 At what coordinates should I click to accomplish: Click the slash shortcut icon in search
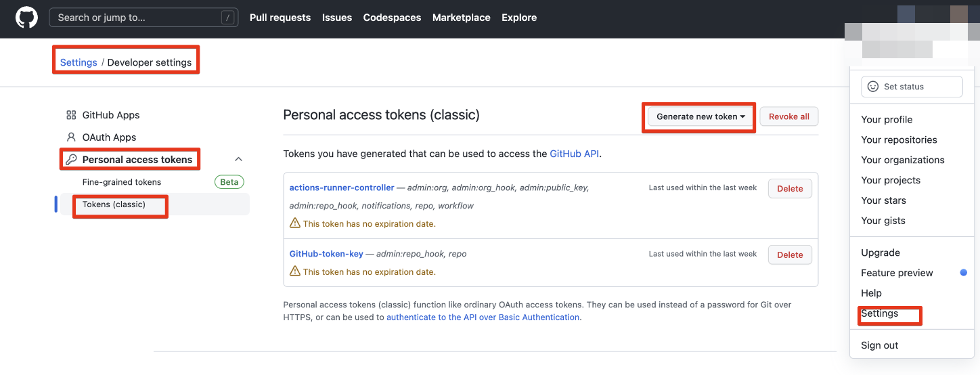(x=228, y=18)
